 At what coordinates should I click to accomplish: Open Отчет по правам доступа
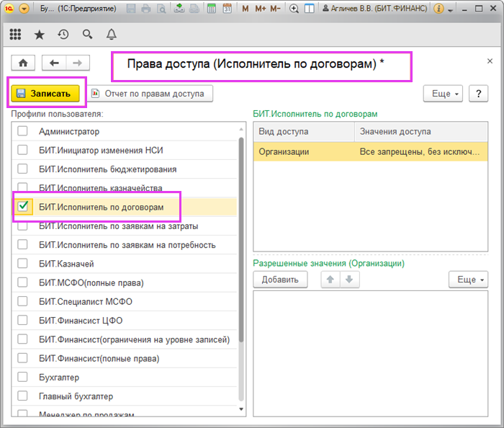(148, 94)
